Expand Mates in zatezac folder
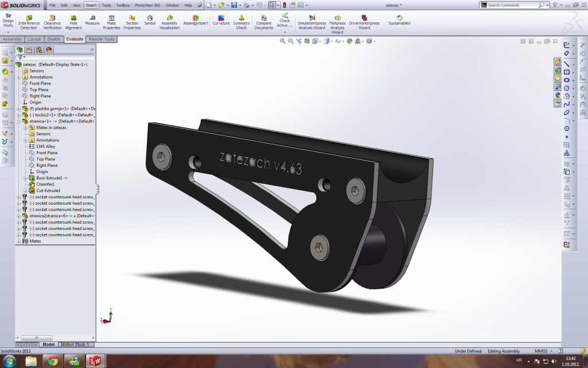 25,128
